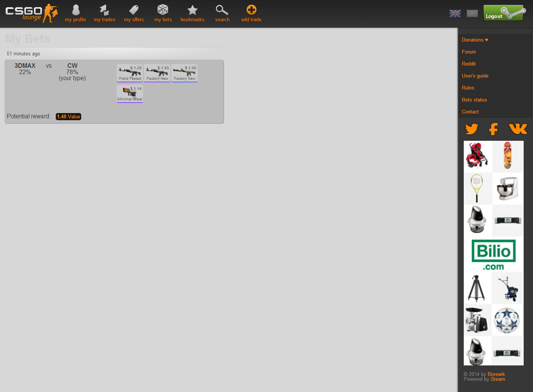This screenshot has width=533, height=392.
Task: Open the Forum link
Action: coord(469,52)
